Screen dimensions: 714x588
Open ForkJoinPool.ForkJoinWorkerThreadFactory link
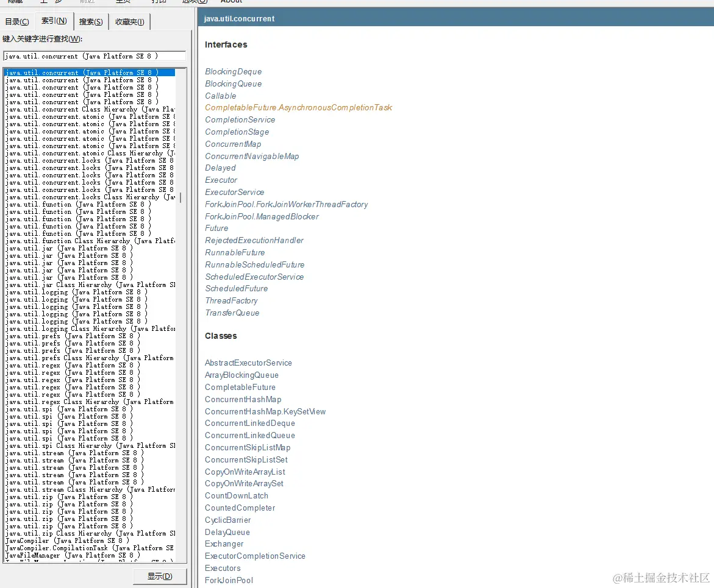pos(287,205)
